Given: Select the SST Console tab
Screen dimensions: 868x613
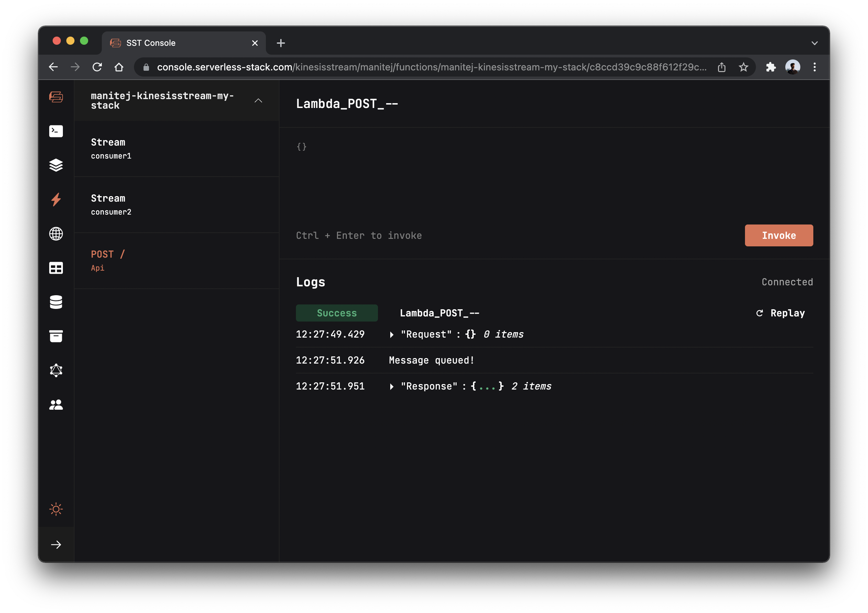Looking at the screenshot, I should pos(184,43).
